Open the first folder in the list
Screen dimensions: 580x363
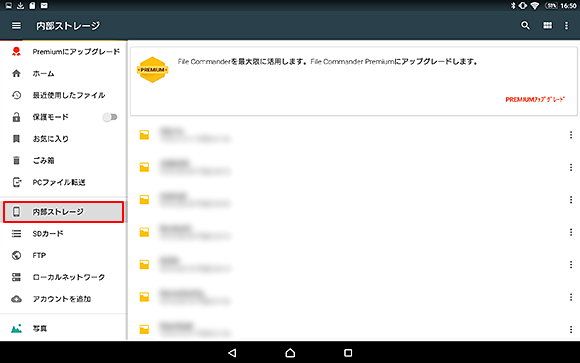(353, 135)
